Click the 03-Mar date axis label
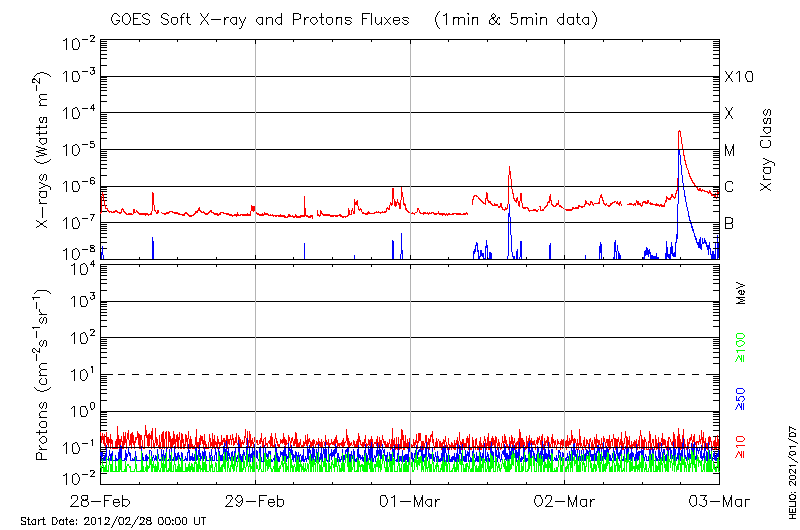Image resolution: width=800 pixels, height=530 pixels. coord(718,500)
